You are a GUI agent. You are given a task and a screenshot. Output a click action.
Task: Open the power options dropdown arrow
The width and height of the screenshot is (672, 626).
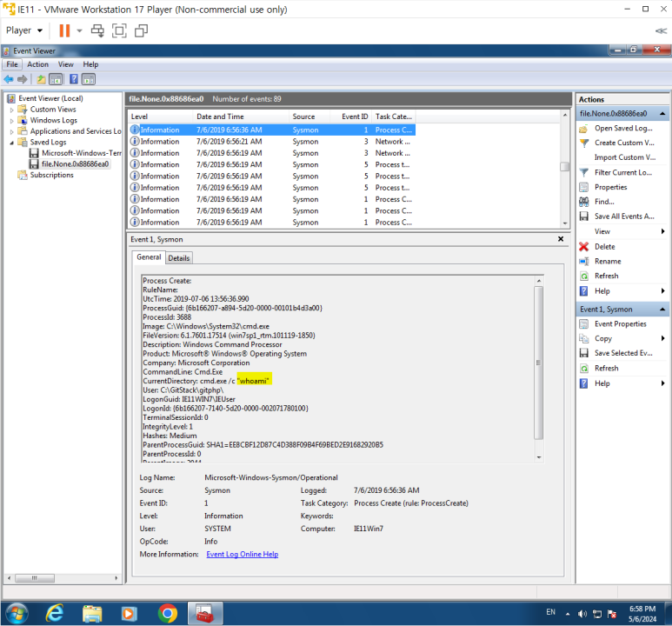(79, 30)
